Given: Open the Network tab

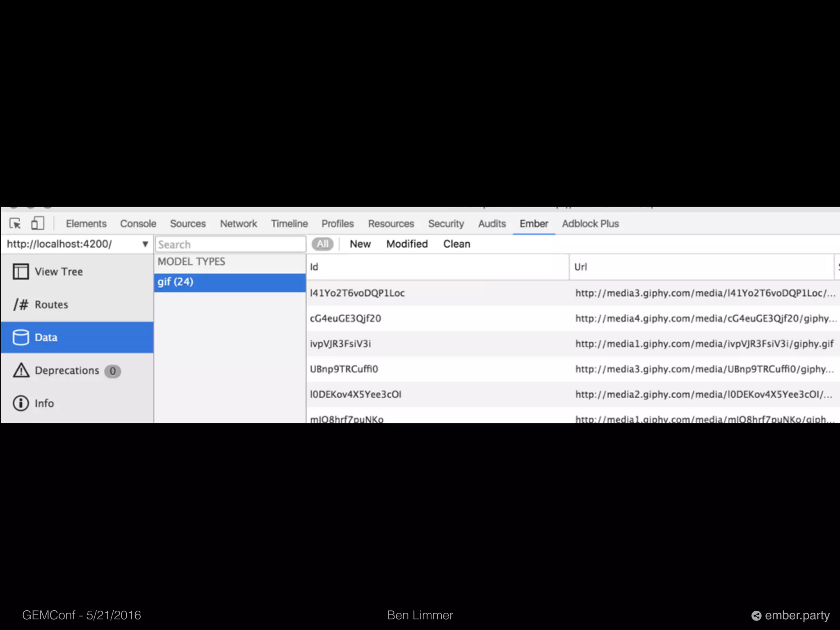Looking at the screenshot, I should click(238, 224).
